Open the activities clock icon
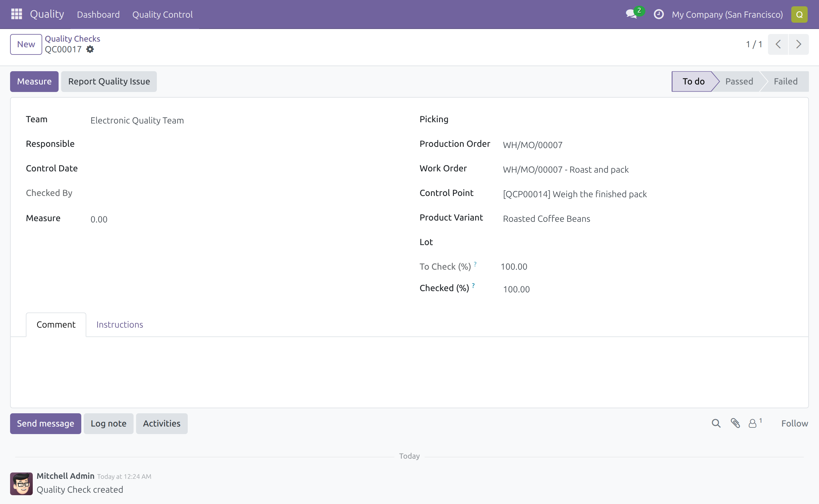The image size is (819, 504). click(x=659, y=14)
